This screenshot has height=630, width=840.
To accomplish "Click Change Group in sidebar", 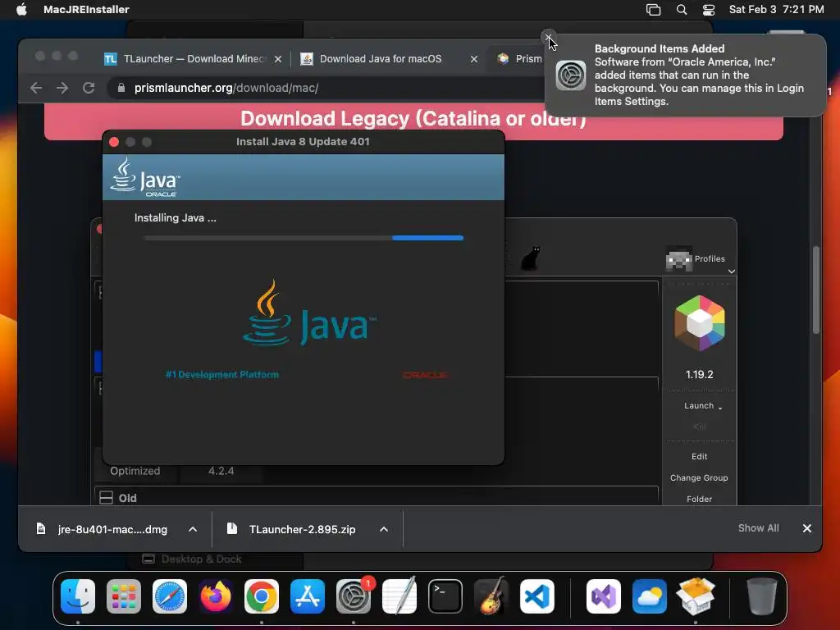I will coord(699,478).
